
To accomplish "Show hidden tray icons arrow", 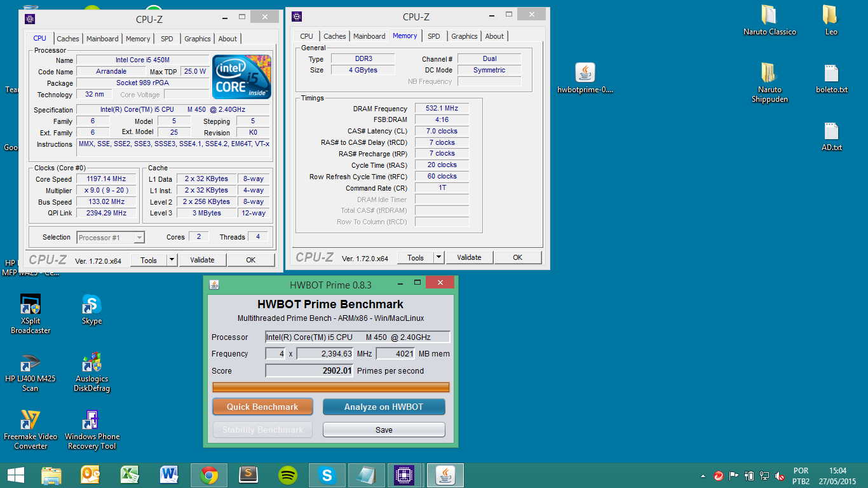I will (x=702, y=475).
